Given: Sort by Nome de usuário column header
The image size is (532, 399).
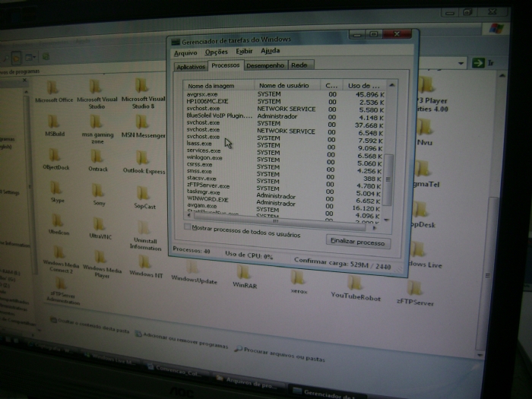Looking at the screenshot, I should 287,85.
